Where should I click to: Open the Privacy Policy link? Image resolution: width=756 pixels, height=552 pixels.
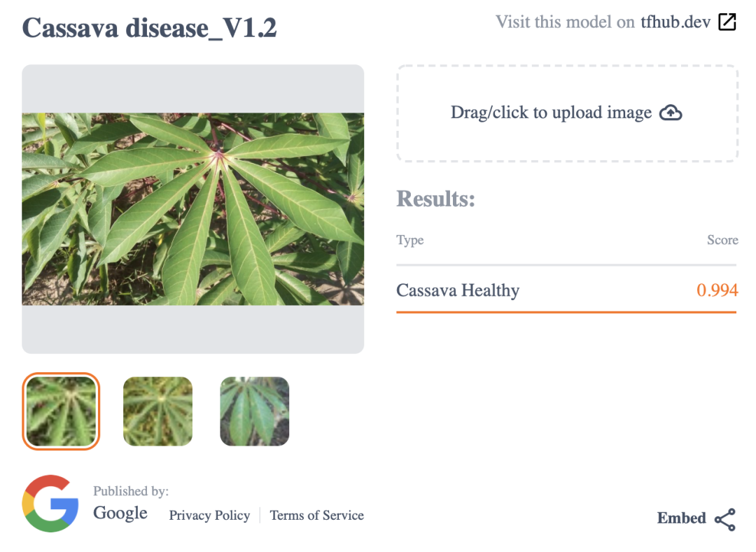(209, 516)
